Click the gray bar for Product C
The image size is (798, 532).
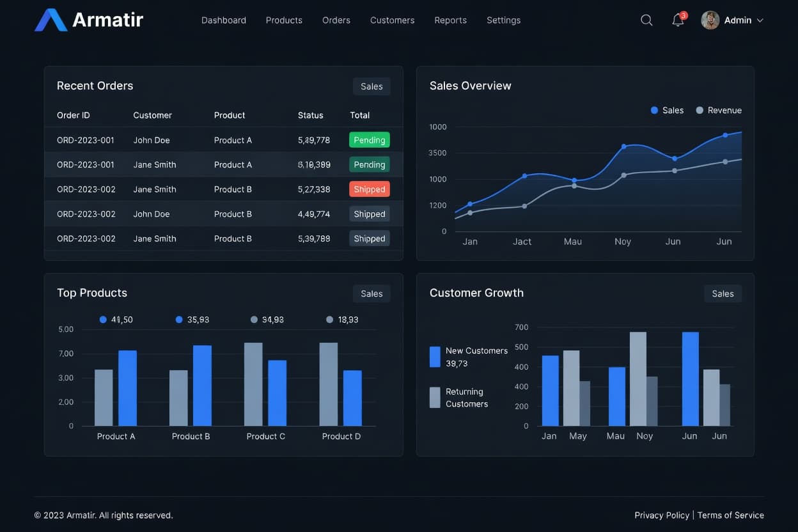(253, 384)
